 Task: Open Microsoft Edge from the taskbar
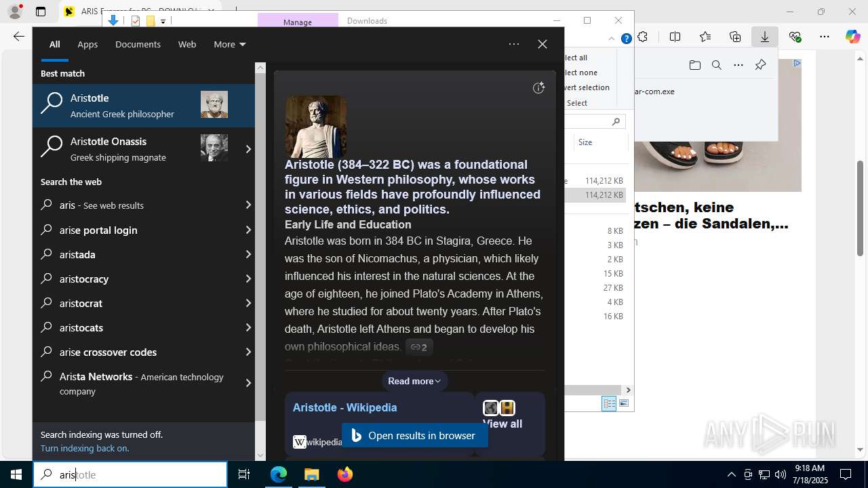pyautogui.click(x=279, y=474)
